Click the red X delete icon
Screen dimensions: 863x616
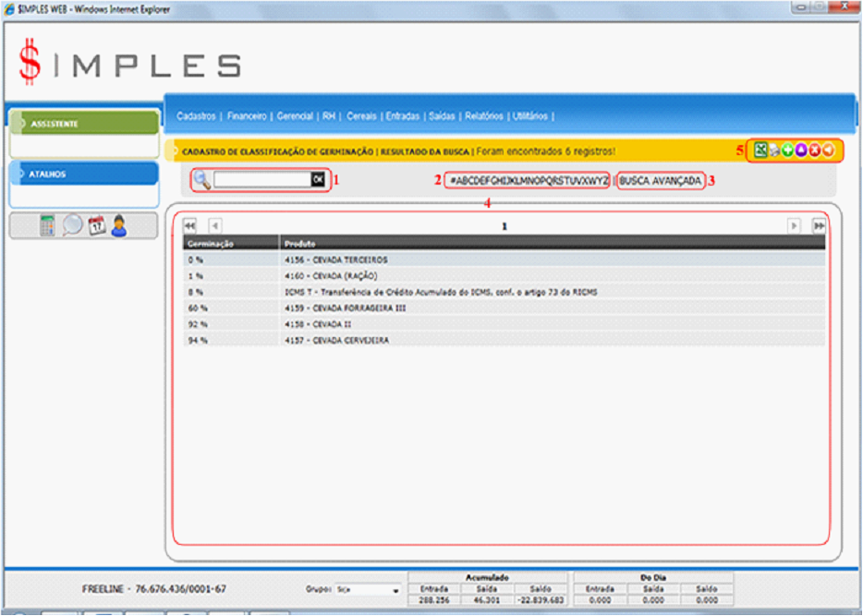815,151
